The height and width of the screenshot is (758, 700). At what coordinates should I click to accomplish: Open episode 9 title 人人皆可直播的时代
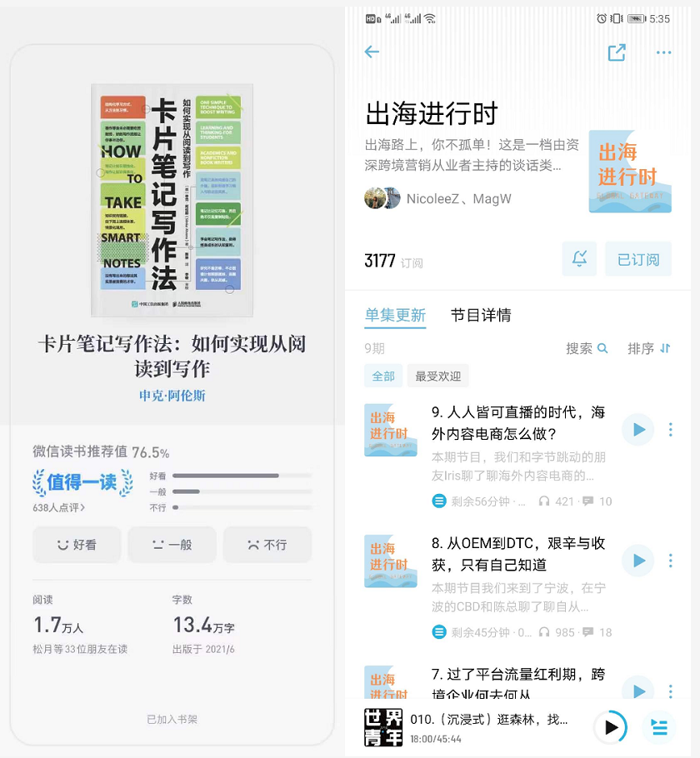518,422
